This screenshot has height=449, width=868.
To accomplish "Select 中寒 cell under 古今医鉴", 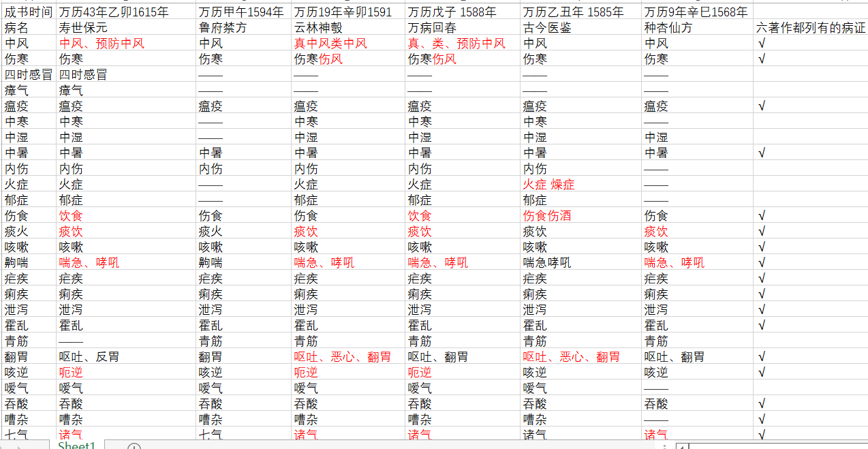I will (581, 121).
